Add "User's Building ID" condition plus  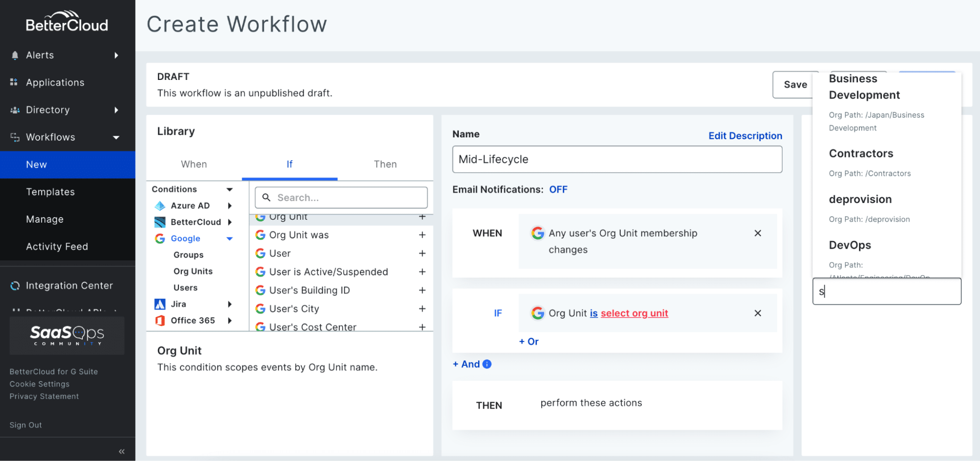point(422,290)
